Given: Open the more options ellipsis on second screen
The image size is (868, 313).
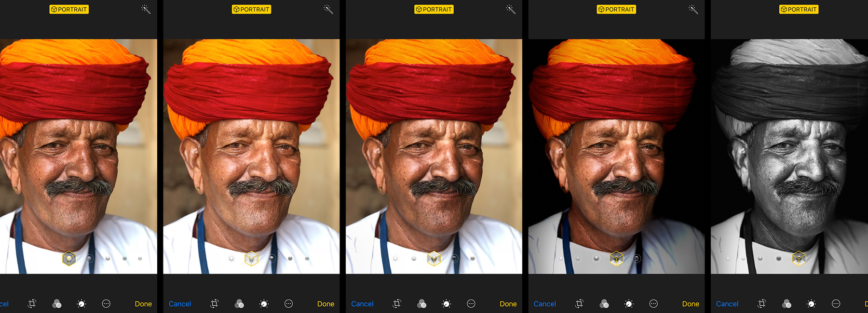Looking at the screenshot, I should click(288, 304).
